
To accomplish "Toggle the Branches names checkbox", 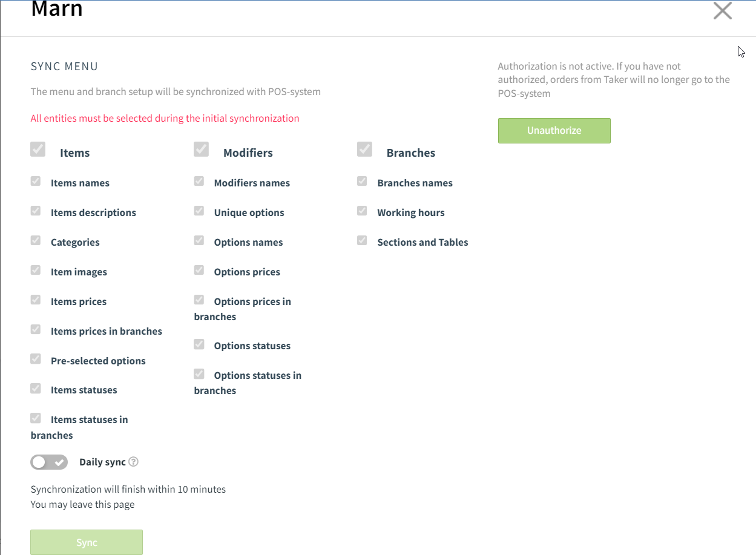I will [x=362, y=181].
